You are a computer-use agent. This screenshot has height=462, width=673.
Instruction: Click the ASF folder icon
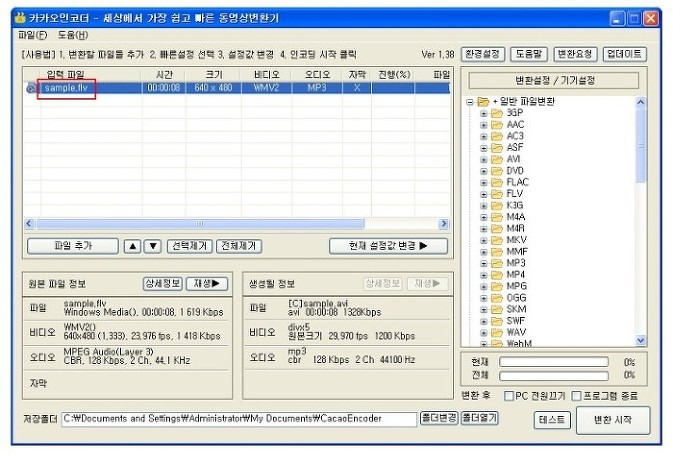click(x=497, y=148)
